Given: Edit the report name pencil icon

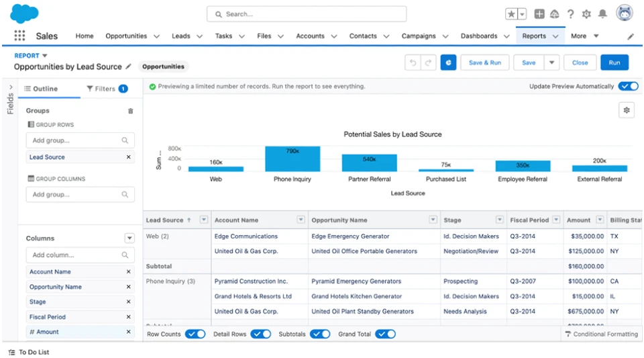Looking at the screenshot, I should [x=128, y=66].
